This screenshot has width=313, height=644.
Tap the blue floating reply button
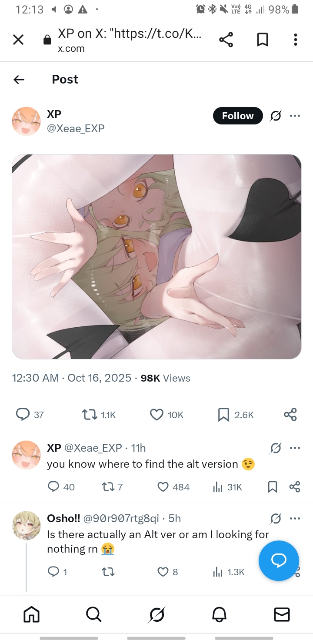point(279,561)
